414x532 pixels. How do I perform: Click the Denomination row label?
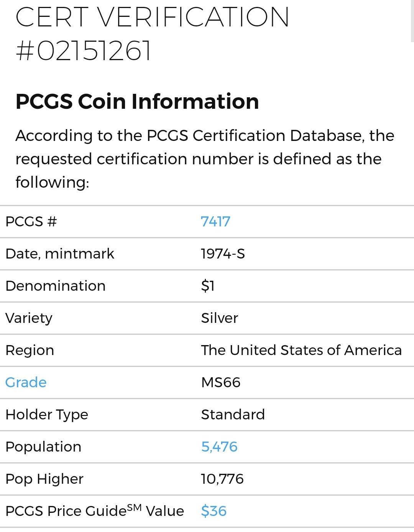click(56, 286)
